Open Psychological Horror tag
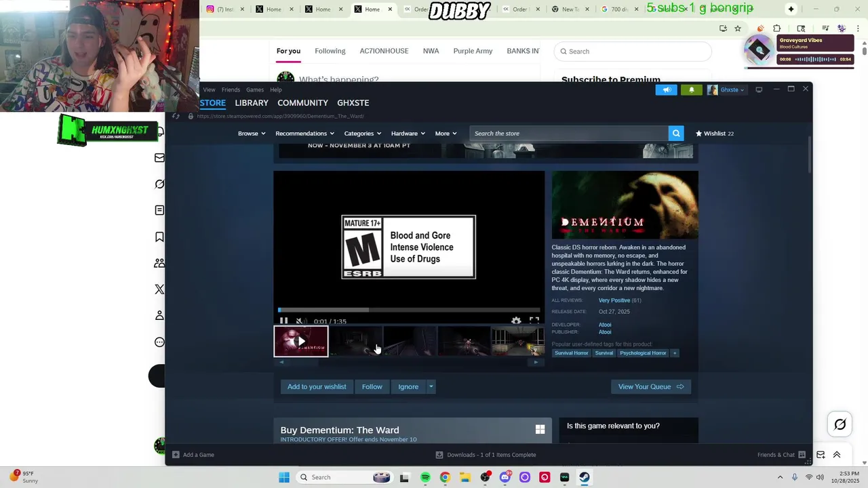This screenshot has width=868, height=488. 643,353
